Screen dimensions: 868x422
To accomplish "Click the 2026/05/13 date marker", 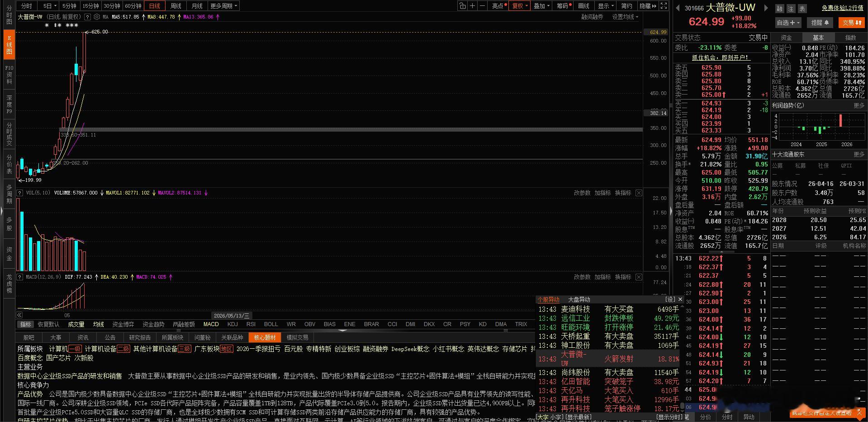I will coord(232,316).
